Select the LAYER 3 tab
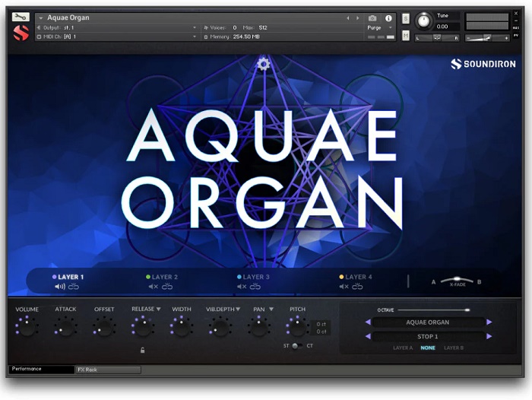The width and height of the screenshot is (532, 400). tap(253, 277)
